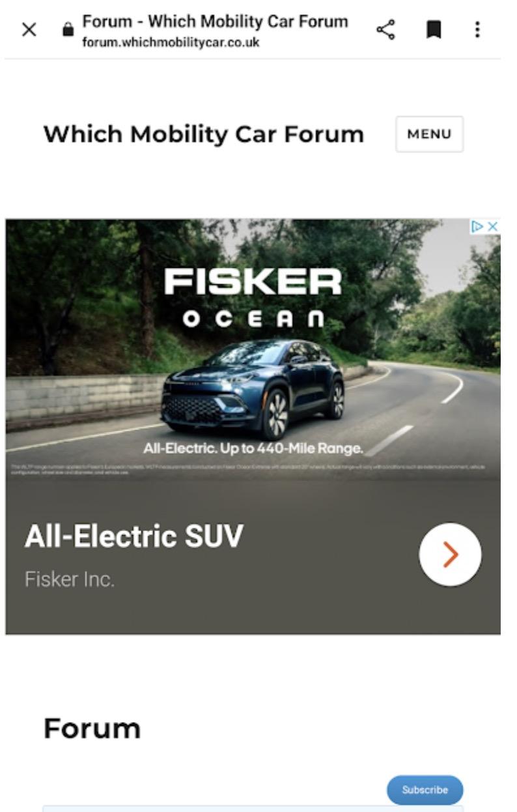Select the Which Mobility Car Forum site title
Image resolution: width=517 pixels, height=812 pixels.
pyautogui.click(x=203, y=135)
